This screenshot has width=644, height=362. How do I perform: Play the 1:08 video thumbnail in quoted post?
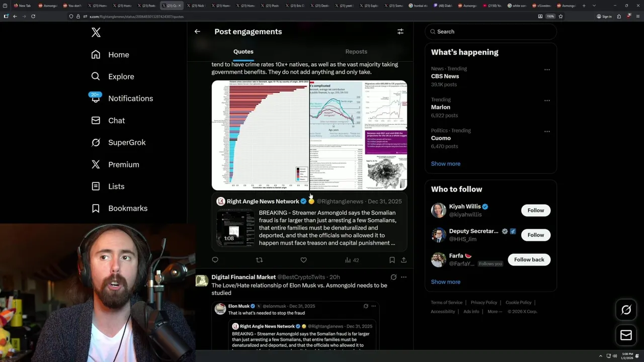[235, 228]
